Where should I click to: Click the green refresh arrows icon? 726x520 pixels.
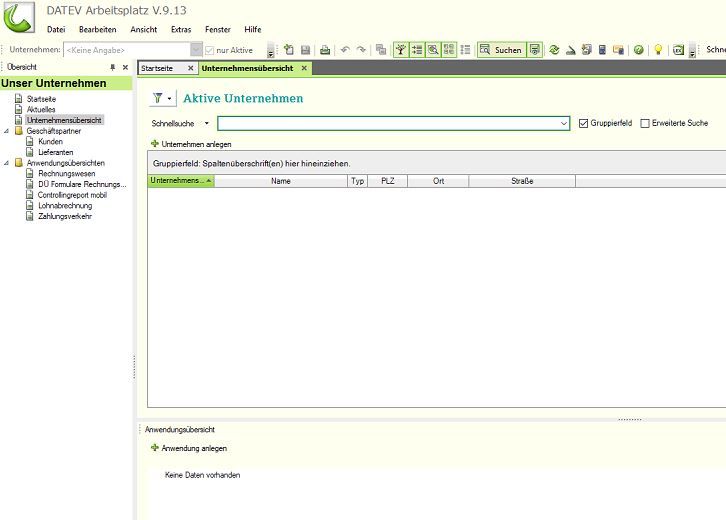554,50
